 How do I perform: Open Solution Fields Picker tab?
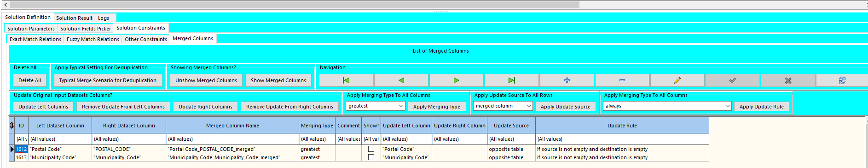click(86, 29)
